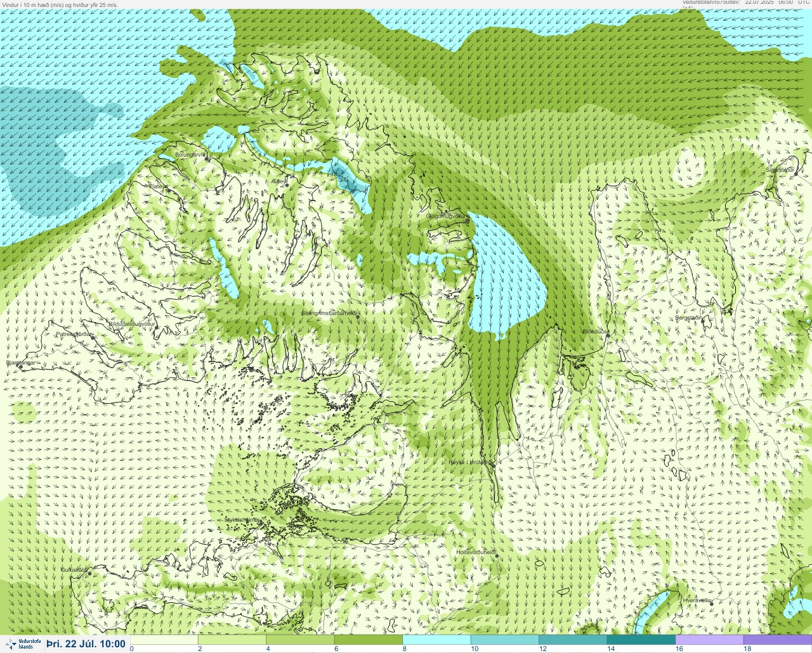Viewport: 812px width, 653px height.
Task: Click the Æðey station label
Action: click(x=279, y=181)
